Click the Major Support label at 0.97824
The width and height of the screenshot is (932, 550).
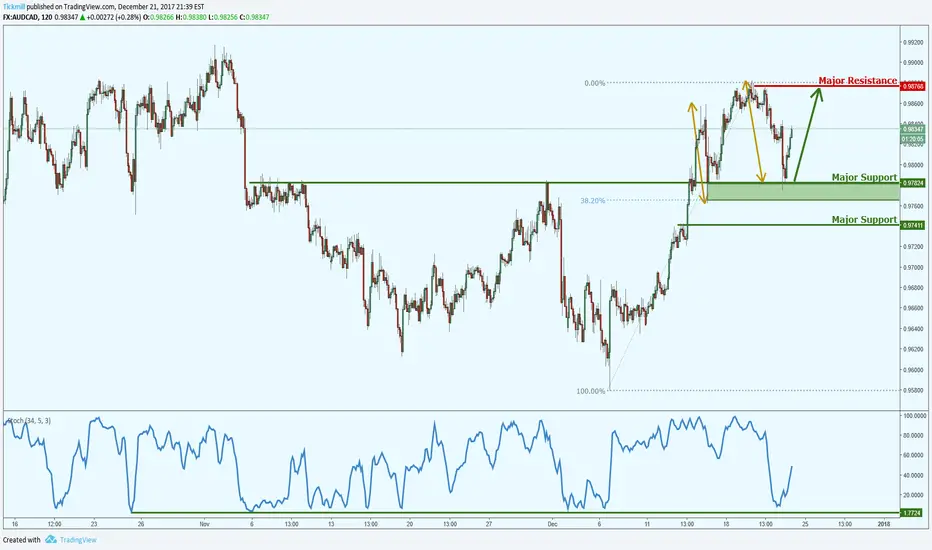[864, 177]
